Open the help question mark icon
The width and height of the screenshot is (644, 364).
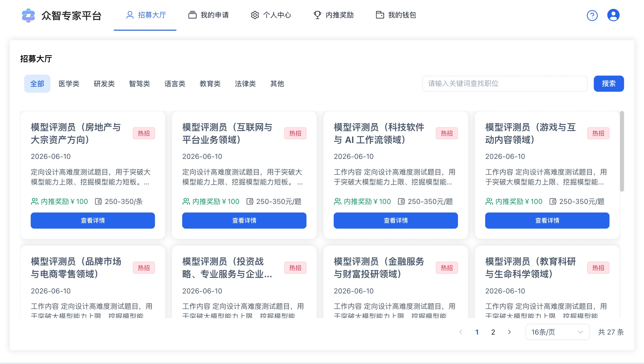[592, 15]
